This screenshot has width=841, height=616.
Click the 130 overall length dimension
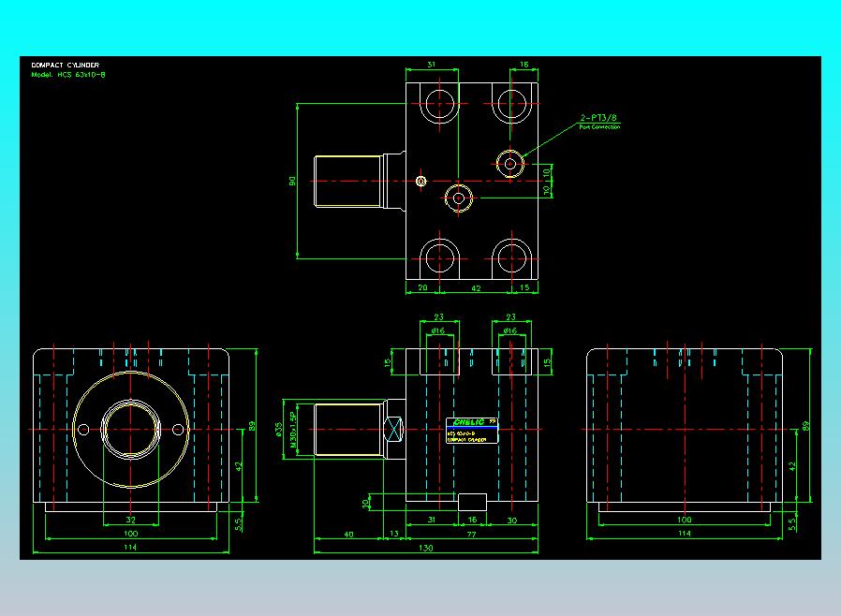(x=425, y=548)
